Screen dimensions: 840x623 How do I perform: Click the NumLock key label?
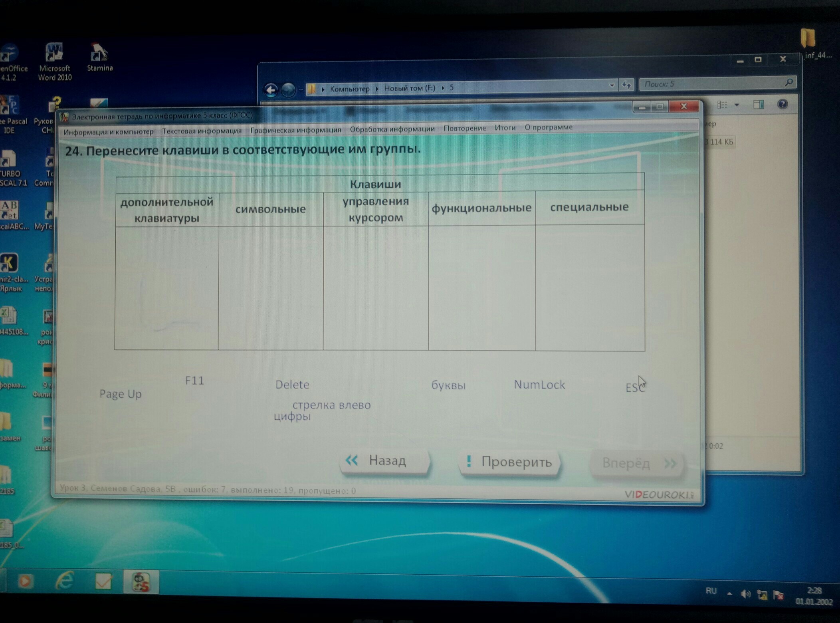[x=539, y=385]
